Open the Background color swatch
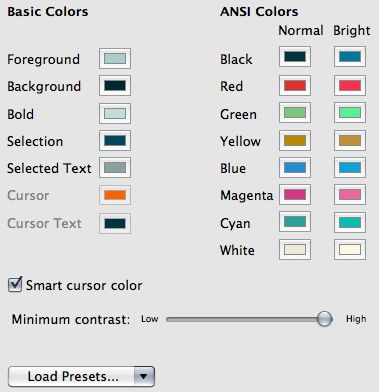This screenshot has height=392, width=379. point(115,86)
